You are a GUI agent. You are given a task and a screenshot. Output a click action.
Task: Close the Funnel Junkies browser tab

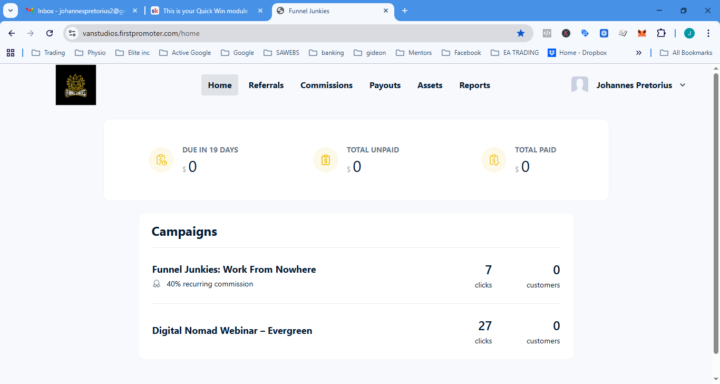(386, 11)
